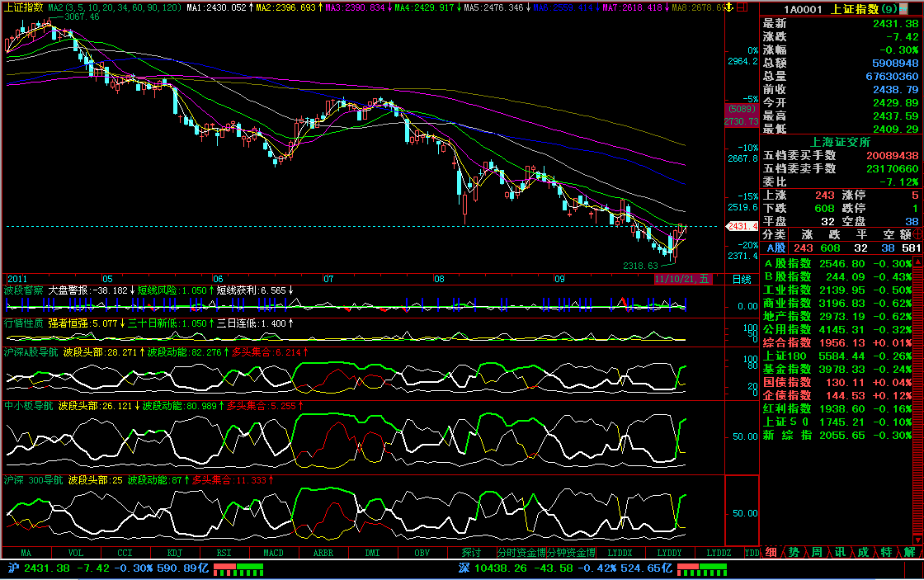
Task: Open the 讯 info tab
Action: point(840,552)
